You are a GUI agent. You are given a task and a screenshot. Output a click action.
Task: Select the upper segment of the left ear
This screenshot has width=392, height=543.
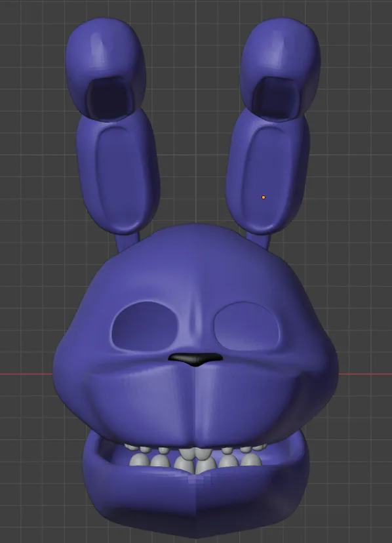(106, 70)
